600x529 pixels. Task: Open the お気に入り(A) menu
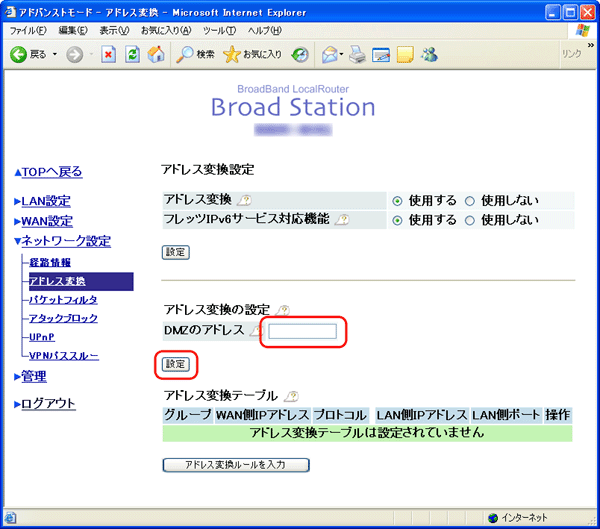(166, 31)
